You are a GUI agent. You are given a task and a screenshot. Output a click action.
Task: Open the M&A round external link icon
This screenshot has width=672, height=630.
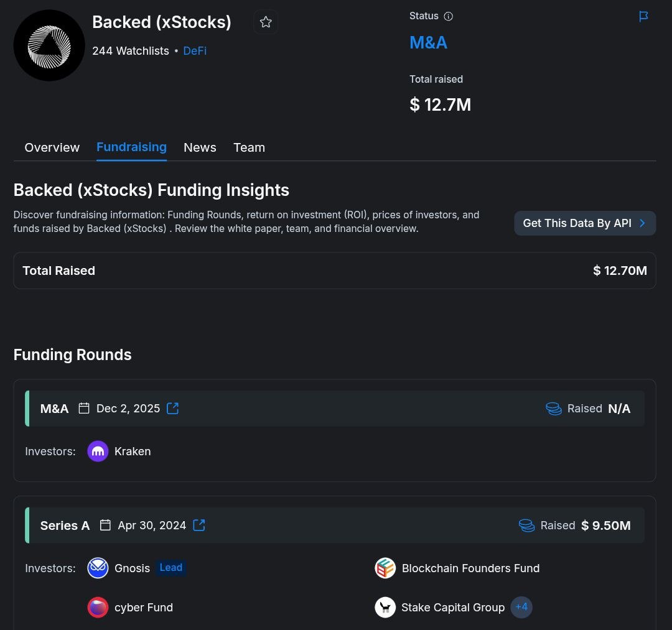point(173,409)
